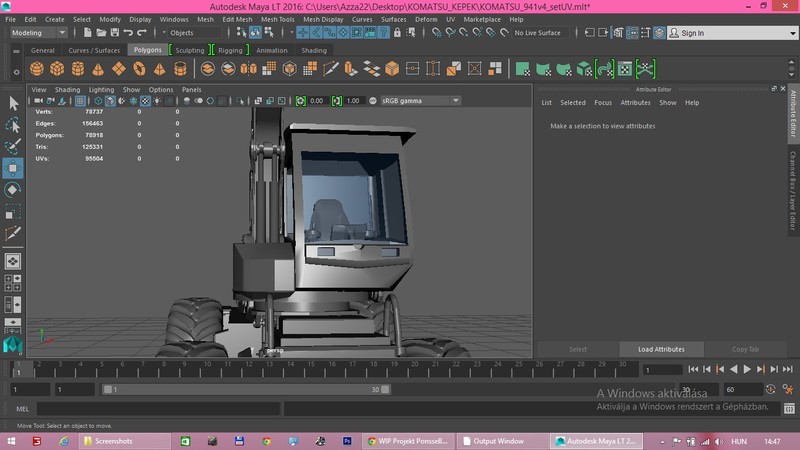Expand the Sign In dropdown arrow

tap(792, 33)
